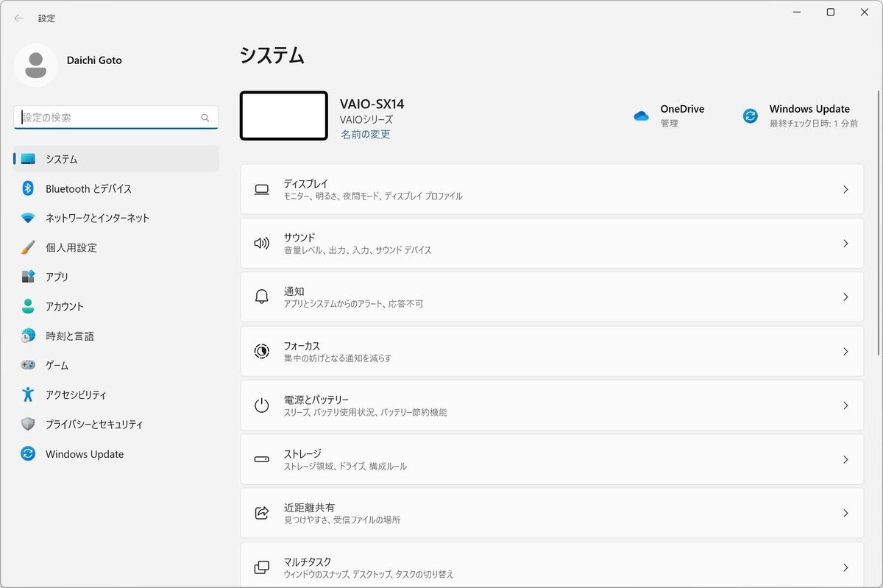Image resolution: width=883 pixels, height=588 pixels.
Task: Expand the ストレージ row chevron
Action: (845, 459)
